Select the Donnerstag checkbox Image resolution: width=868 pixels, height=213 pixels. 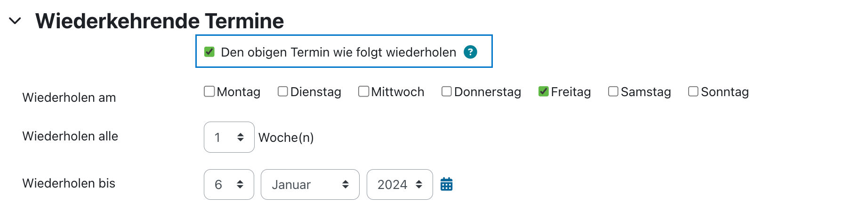click(447, 91)
